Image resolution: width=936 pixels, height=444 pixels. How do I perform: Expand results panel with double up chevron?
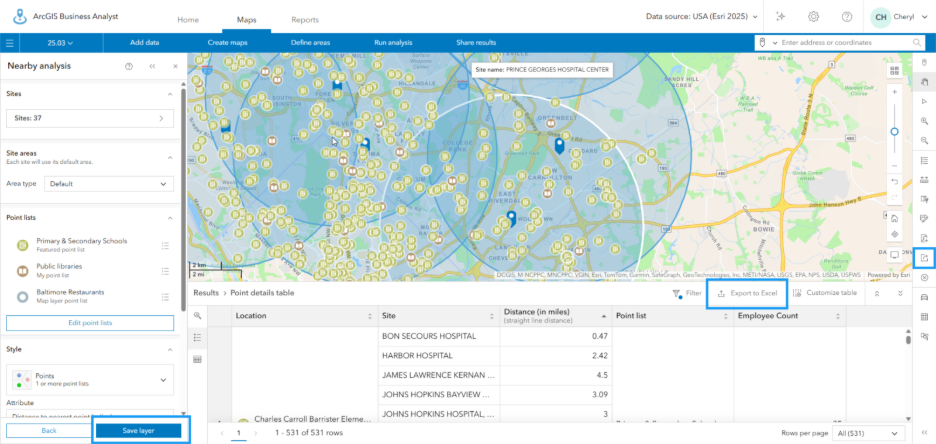pos(877,294)
